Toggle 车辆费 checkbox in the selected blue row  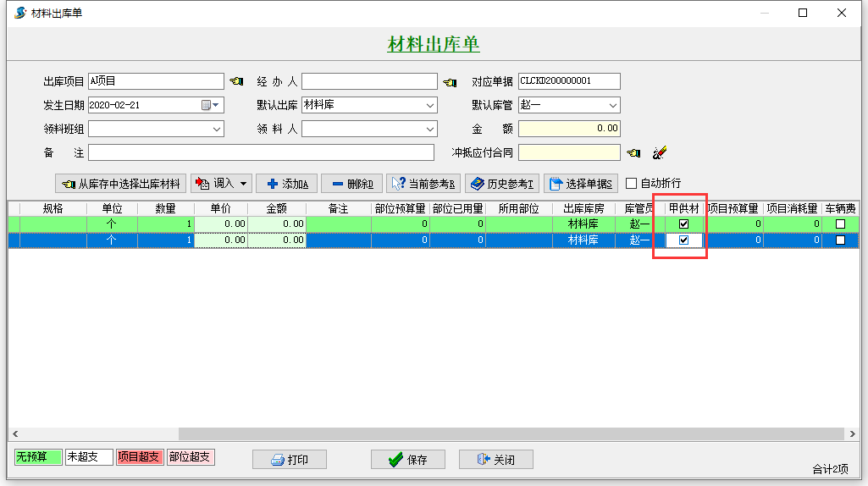coord(840,240)
